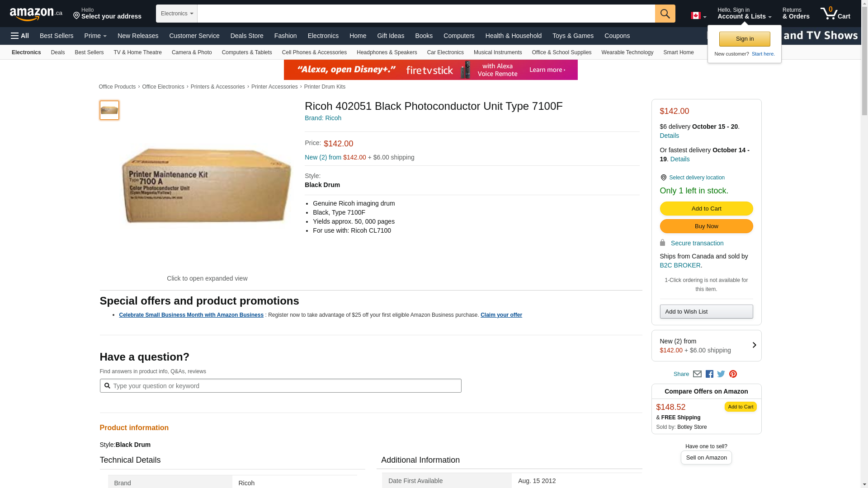
Task: Open the Deals Store nav item
Action: click(247, 36)
